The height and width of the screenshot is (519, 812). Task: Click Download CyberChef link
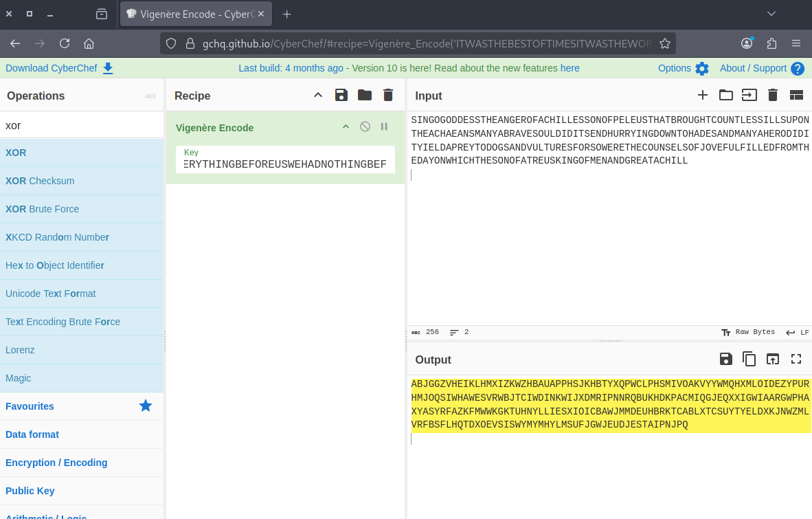[59, 68]
